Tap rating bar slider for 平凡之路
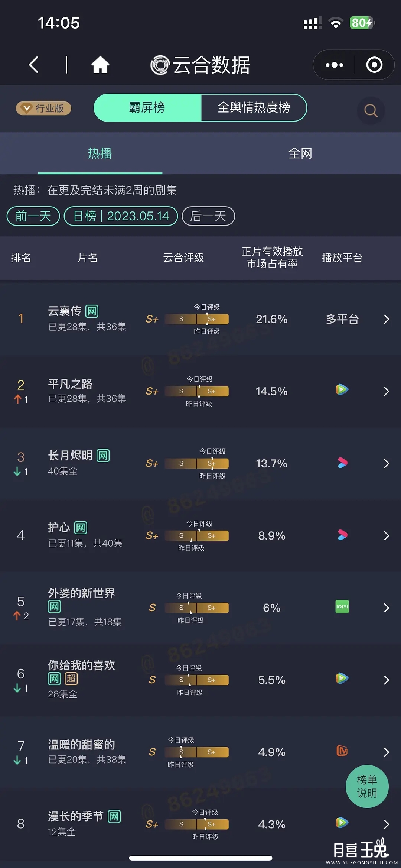Screen dimensions: 401x868 click(x=196, y=391)
